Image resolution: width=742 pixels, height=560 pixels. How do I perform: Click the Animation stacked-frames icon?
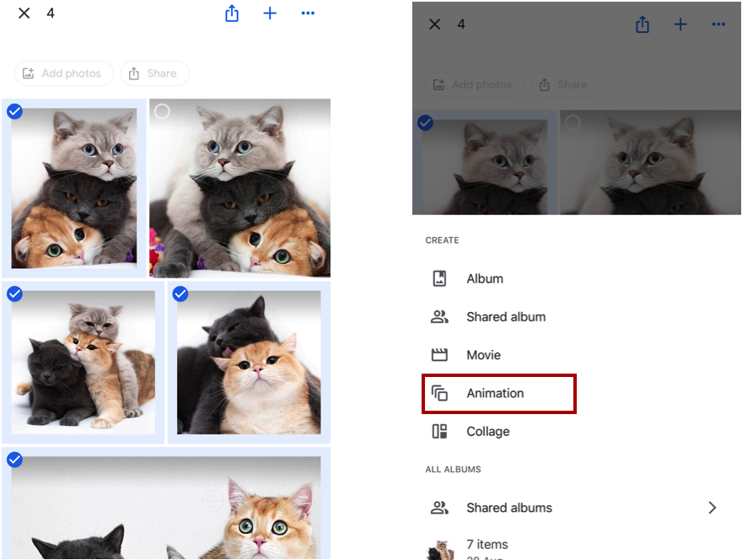(x=439, y=393)
